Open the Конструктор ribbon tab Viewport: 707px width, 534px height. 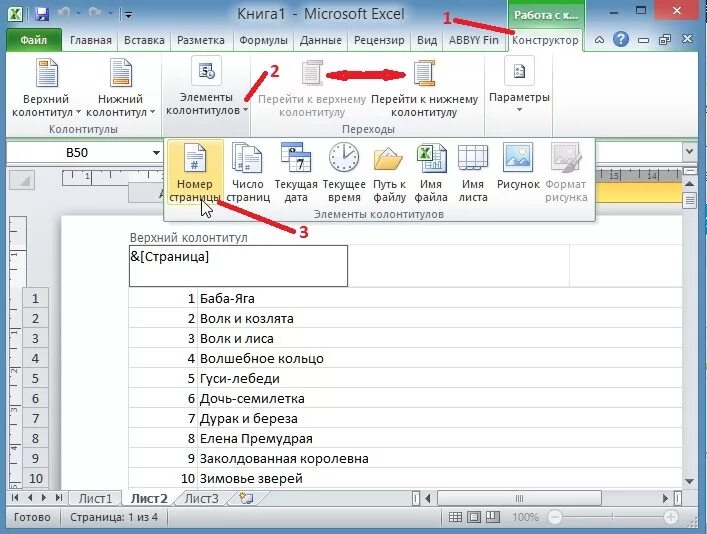(x=545, y=40)
